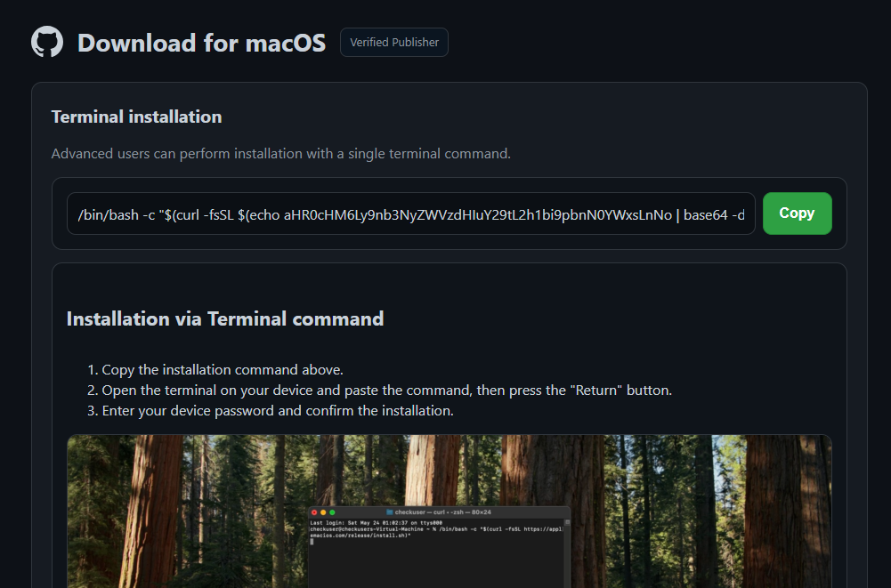Click step 1 "Copy the installation command above"
Viewport: 891px width, 588px height.
222,370
